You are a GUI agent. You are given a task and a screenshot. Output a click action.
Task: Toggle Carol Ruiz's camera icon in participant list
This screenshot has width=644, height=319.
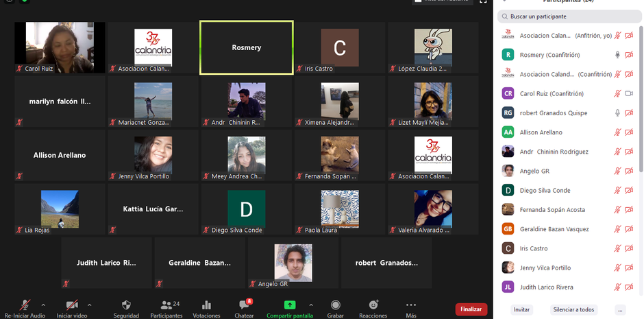(628, 93)
